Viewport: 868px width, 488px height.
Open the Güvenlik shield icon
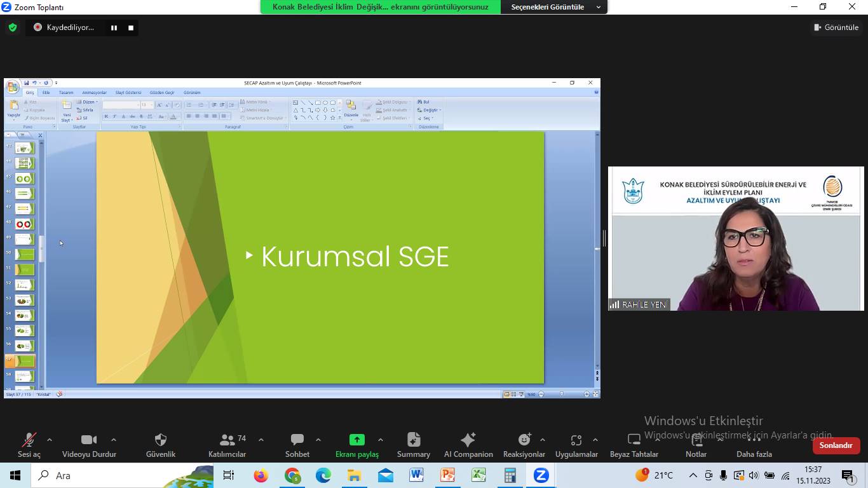tap(161, 440)
